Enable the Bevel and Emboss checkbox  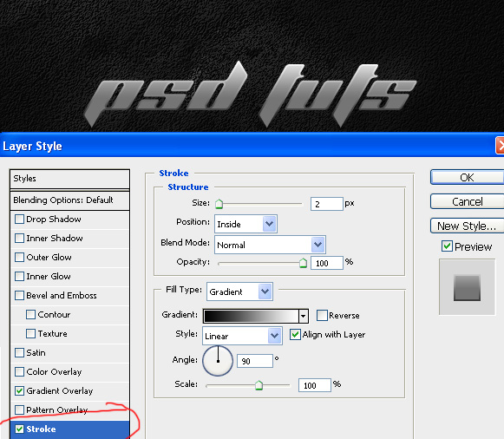[x=19, y=295]
